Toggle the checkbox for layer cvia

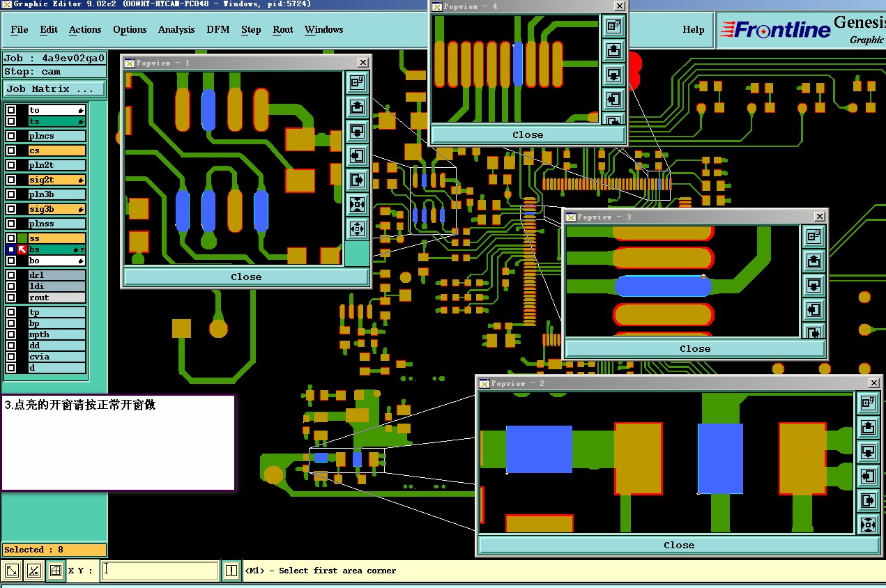pos(11,357)
